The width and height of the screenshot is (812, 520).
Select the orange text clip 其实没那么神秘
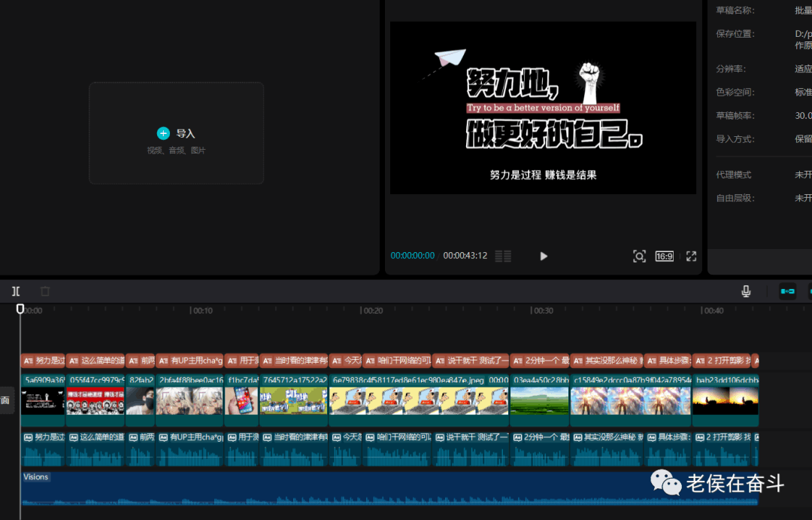tap(607, 360)
